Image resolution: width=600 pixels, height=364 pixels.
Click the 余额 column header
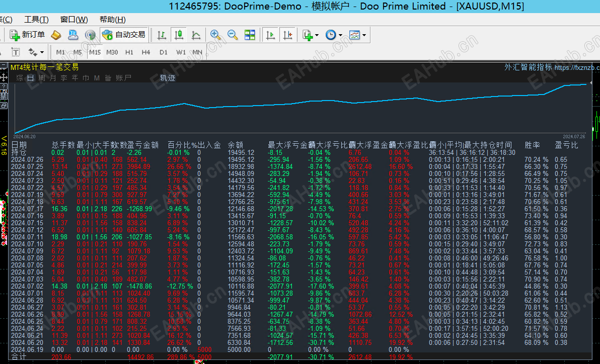pos(236,145)
